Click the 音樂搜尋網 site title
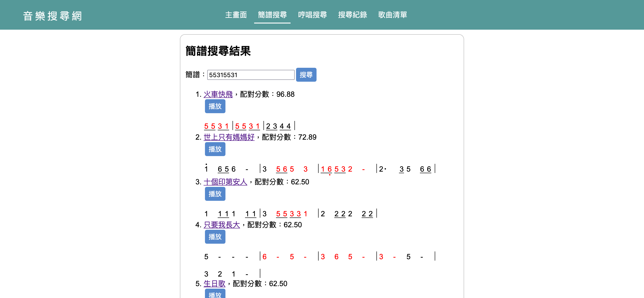This screenshot has height=298, width=644. 53,16
